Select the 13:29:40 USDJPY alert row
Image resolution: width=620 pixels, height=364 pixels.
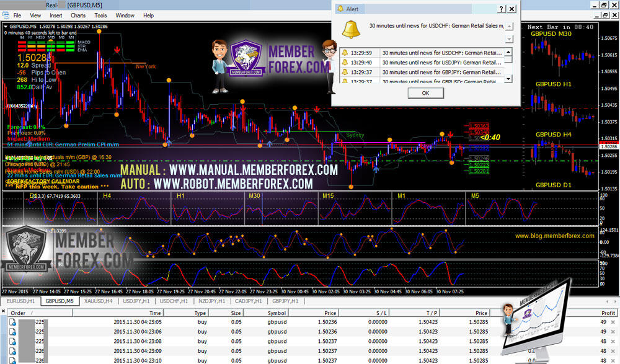[422, 63]
